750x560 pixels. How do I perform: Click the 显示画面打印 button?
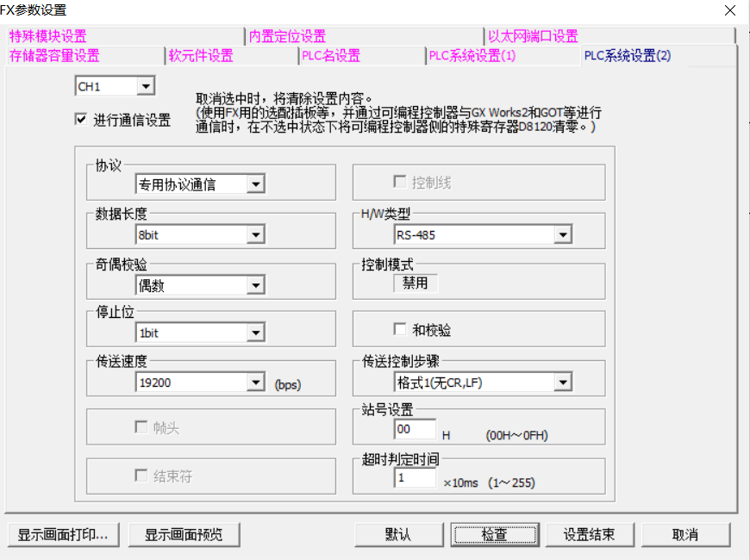(x=63, y=534)
